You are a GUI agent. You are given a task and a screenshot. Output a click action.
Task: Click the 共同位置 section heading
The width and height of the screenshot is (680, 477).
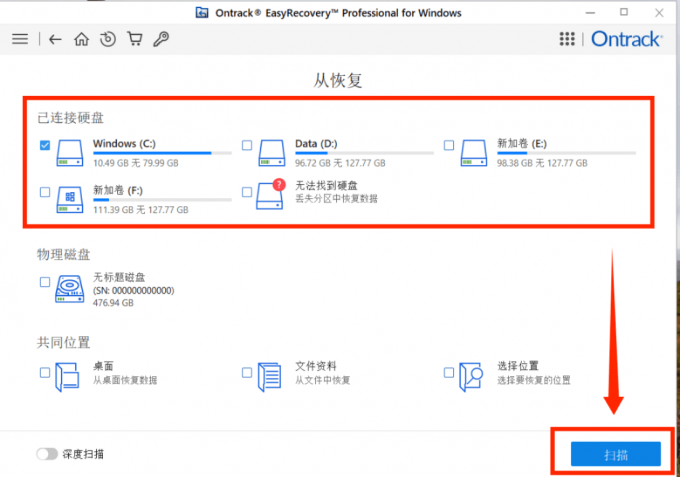(63, 343)
